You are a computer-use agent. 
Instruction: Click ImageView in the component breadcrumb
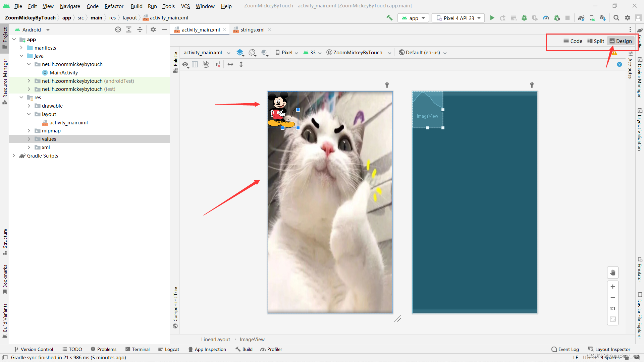point(252,340)
